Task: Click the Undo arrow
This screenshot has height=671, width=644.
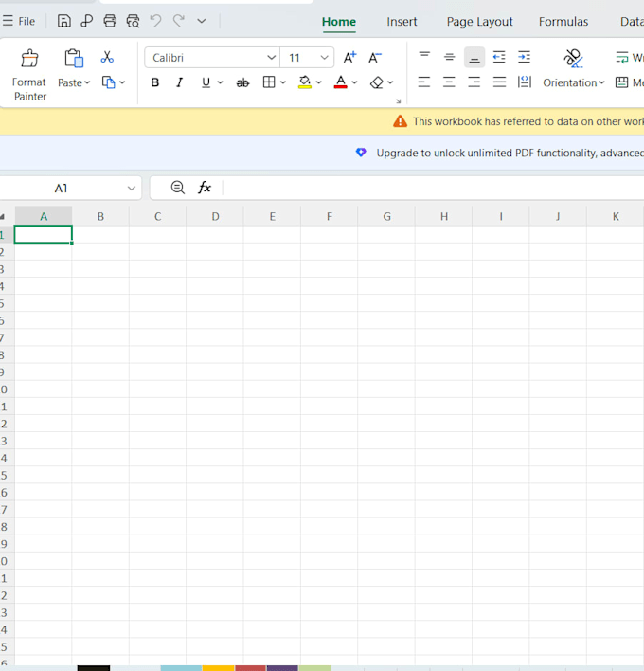Action: 155,21
